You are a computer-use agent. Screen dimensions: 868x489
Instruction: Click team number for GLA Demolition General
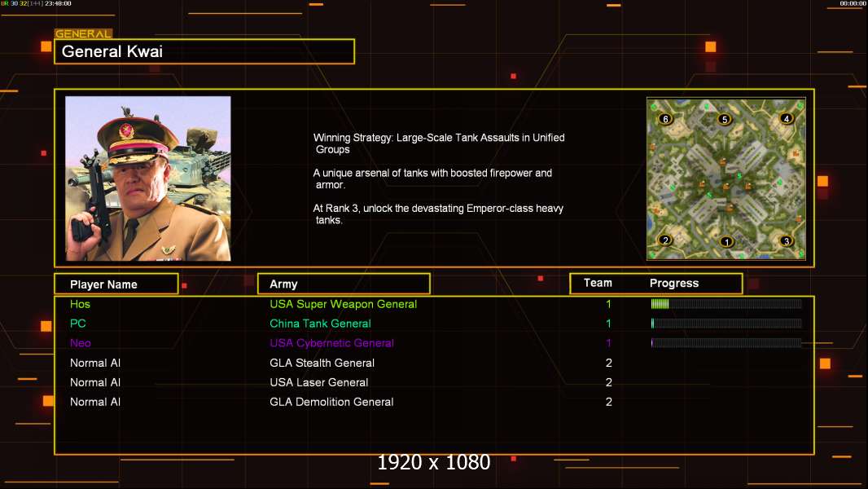coord(608,402)
